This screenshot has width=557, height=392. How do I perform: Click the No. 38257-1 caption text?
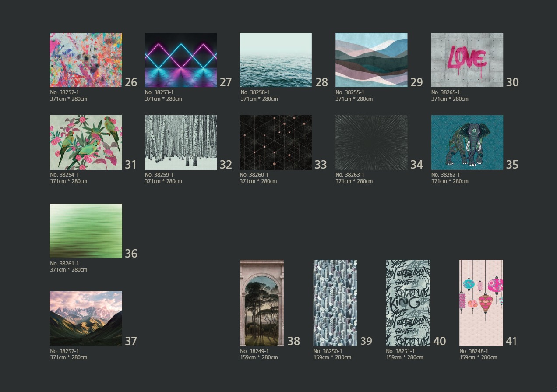pyautogui.click(x=64, y=351)
